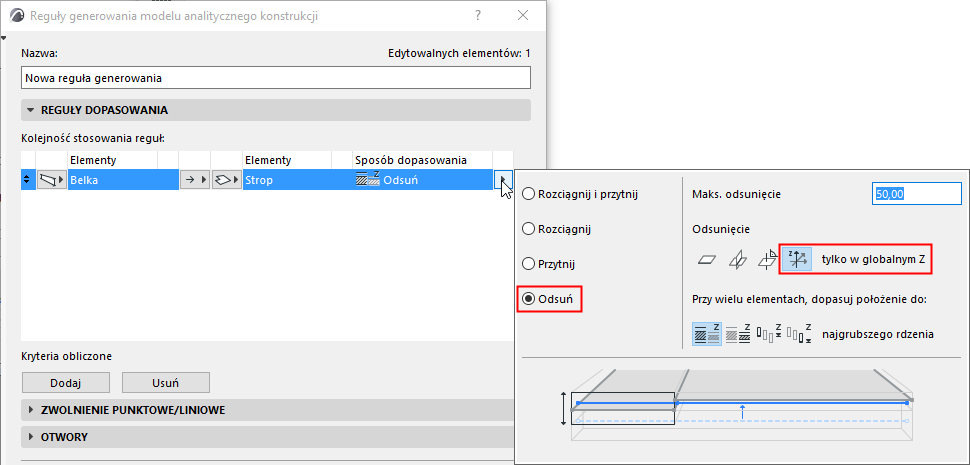970x465 pixels.
Task: Click the Usuń button
Action: coord(165,382)
